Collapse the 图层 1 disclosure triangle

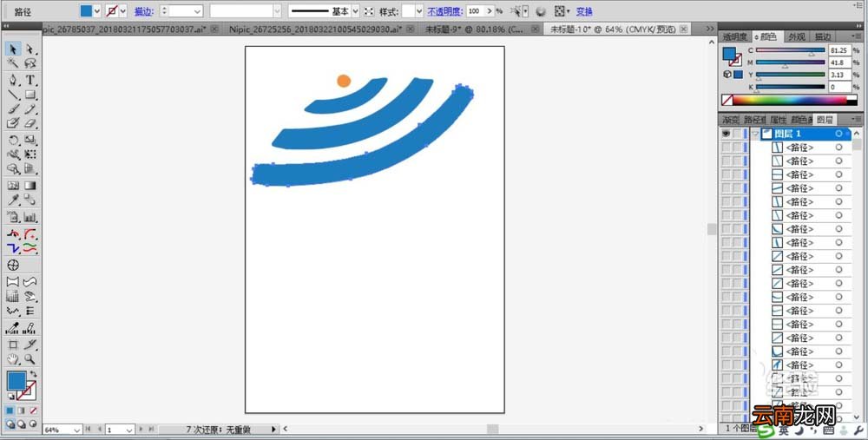pos(755,134)
